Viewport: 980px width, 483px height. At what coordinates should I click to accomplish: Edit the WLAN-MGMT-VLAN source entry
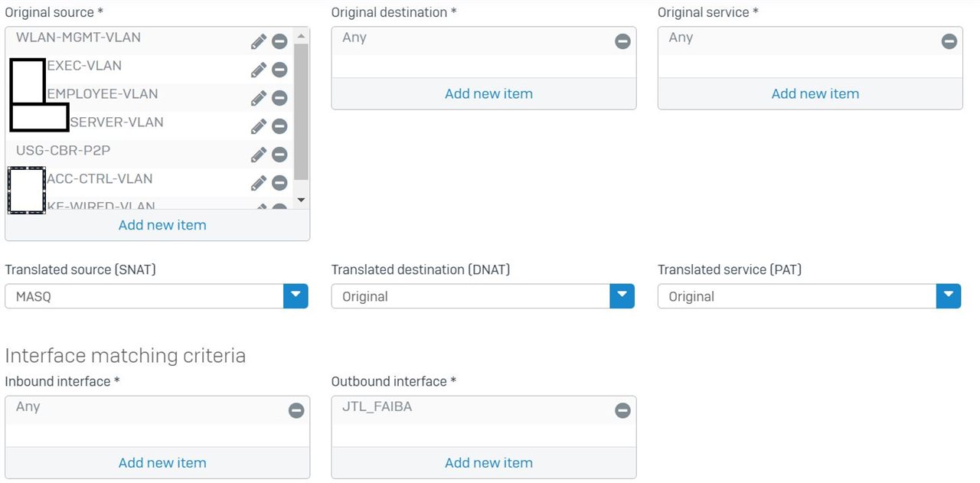(x=259, y=41)
